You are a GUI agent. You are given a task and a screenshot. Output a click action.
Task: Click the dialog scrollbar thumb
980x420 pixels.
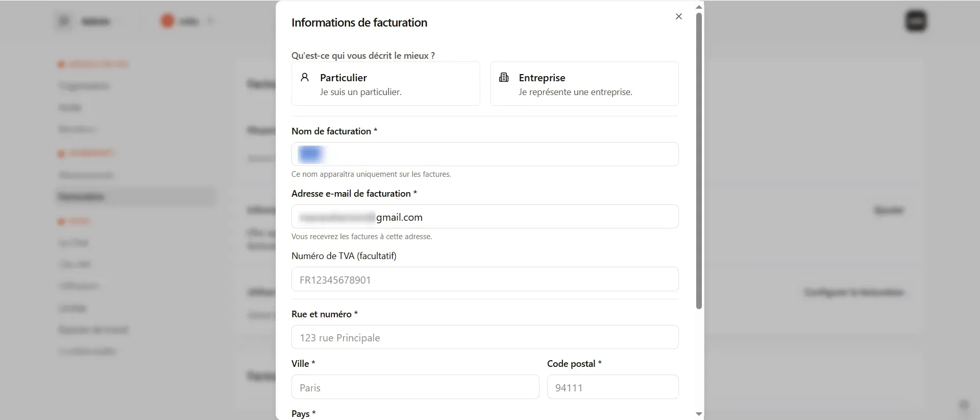[699, 161]
